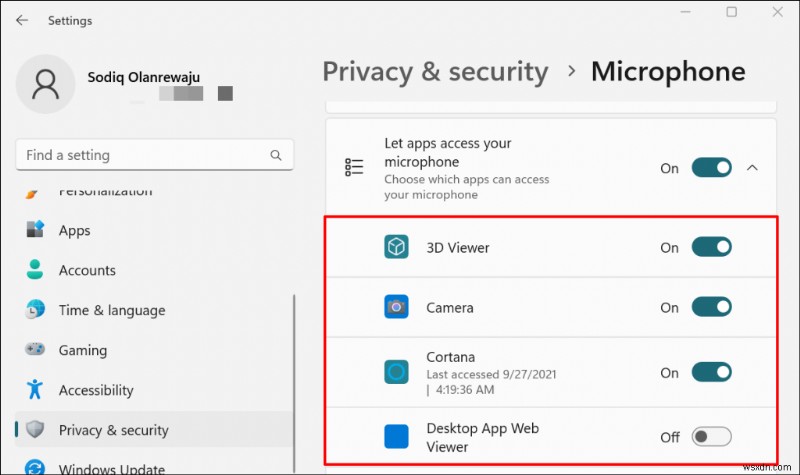The height and width of the screenshot is (475, 800).
Task: Open Accounts in the sidebar
Action: 87,270
